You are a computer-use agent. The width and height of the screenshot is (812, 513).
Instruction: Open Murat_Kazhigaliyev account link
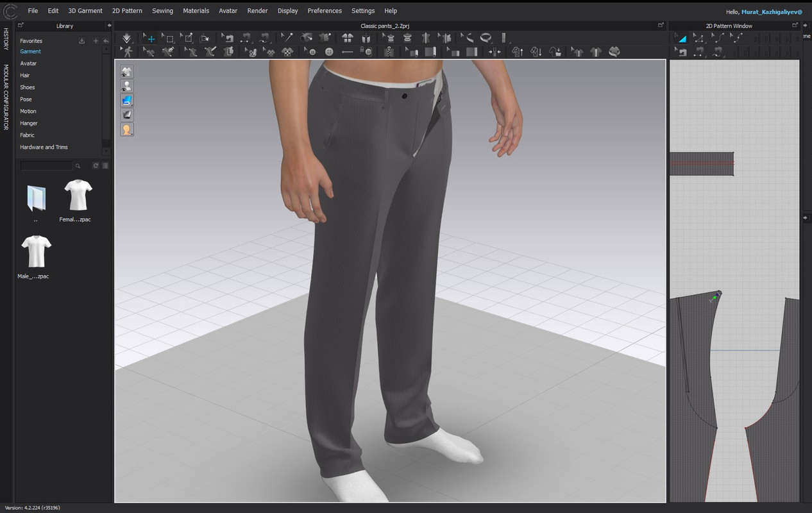click(x=772, y=12)
